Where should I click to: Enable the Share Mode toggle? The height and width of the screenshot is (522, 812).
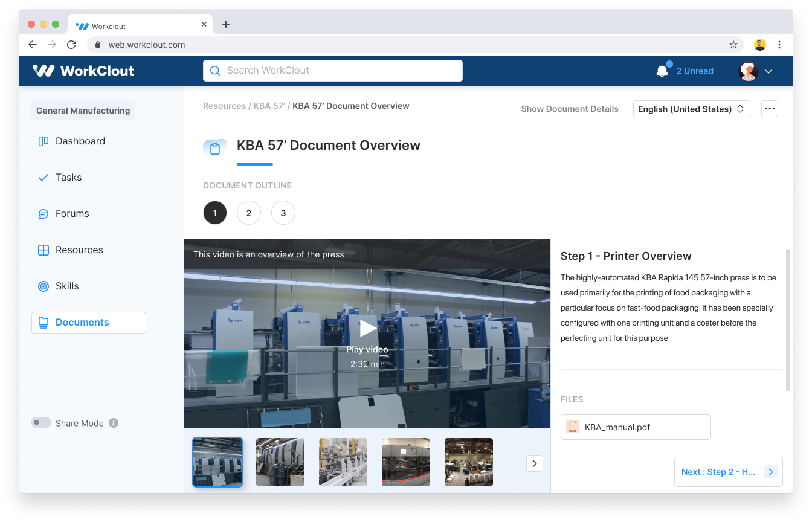point(41,423)
